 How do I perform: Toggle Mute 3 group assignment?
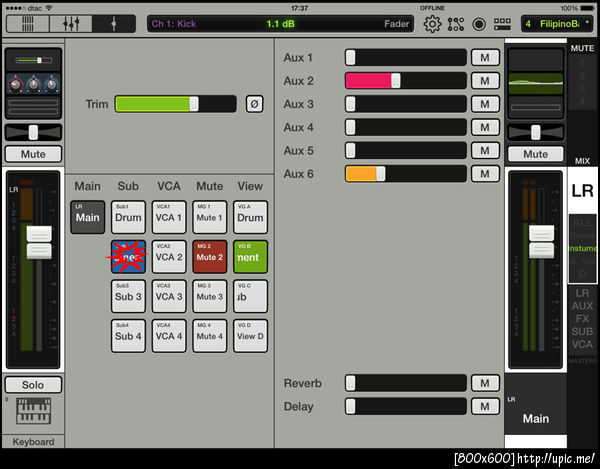click(x=210, y=296)
